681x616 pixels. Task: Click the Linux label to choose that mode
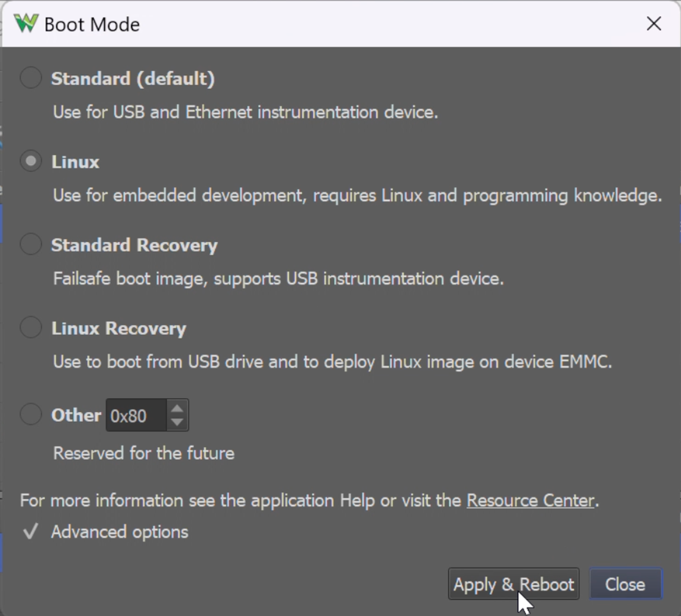pyautogui.click(x=75, y=162)
